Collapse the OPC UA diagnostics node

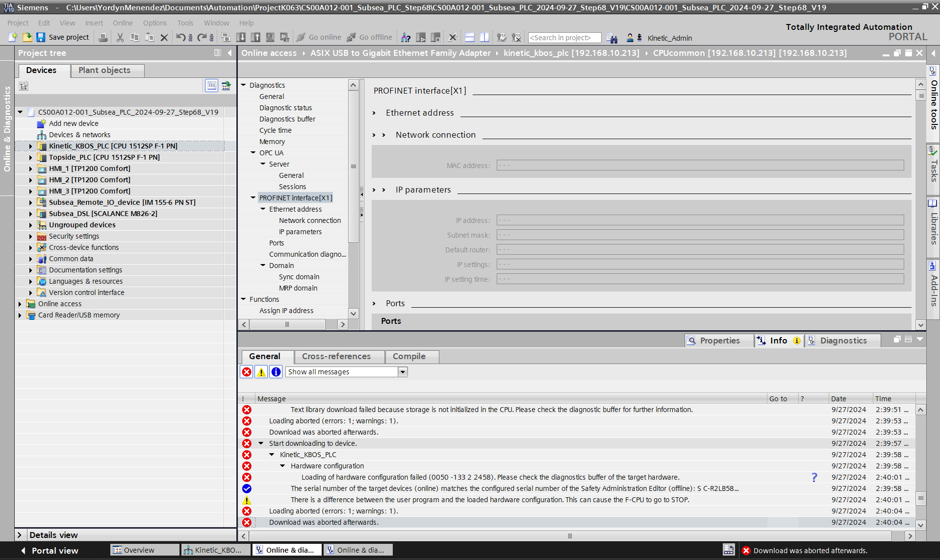click(x=253, y=153)
